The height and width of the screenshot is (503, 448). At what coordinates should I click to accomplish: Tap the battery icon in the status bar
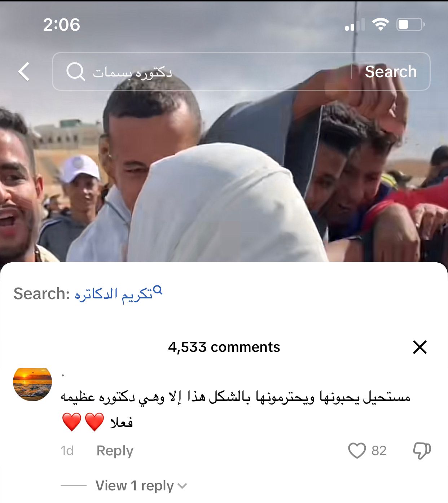[x=411, y=25]
